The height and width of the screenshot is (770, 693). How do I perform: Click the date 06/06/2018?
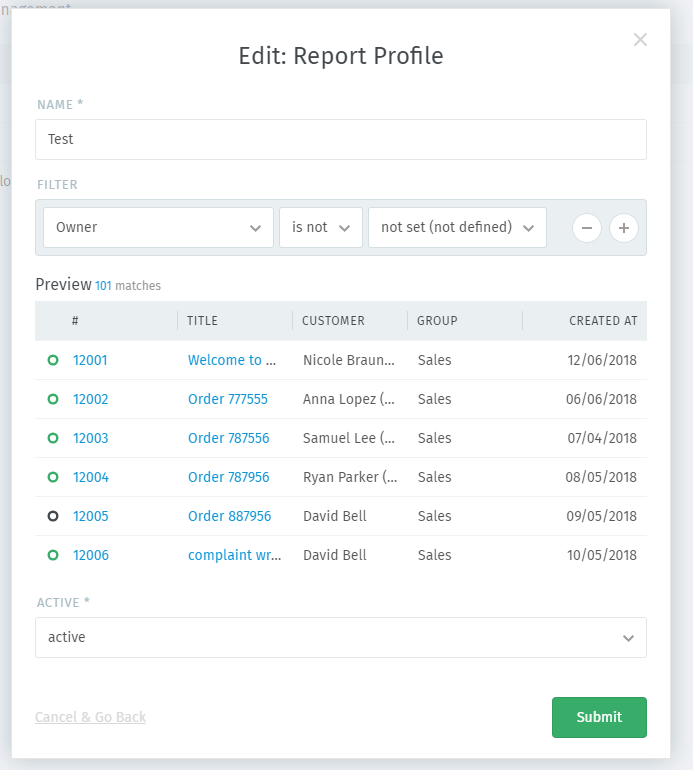tap(601, 399)
